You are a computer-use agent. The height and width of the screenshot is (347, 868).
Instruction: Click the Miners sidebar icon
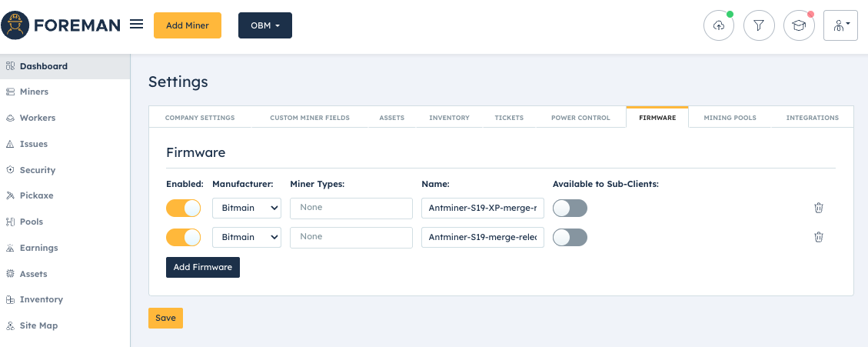(x=10, y=92)
